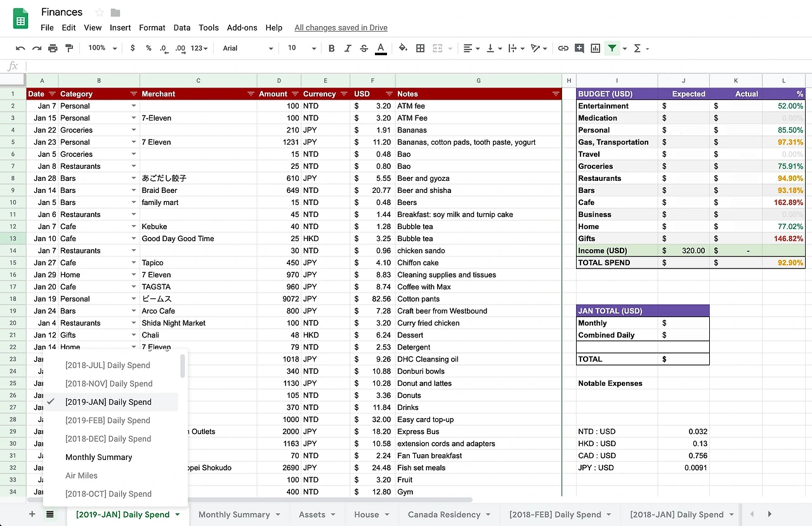812x526 pixels.
Task: Open the Arial font dropdown
Action: pyautogui.click(x=248, y=48)
